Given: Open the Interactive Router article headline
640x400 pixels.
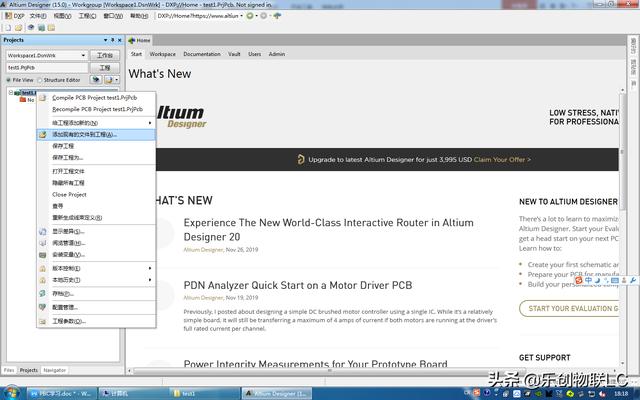Looking at the screenshot, I should [x=329, y=230].
